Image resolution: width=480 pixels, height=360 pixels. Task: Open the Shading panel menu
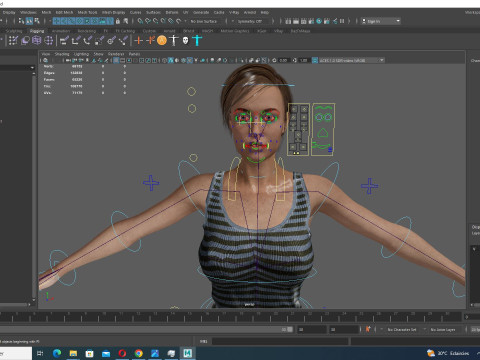click(x=62, y=54)
